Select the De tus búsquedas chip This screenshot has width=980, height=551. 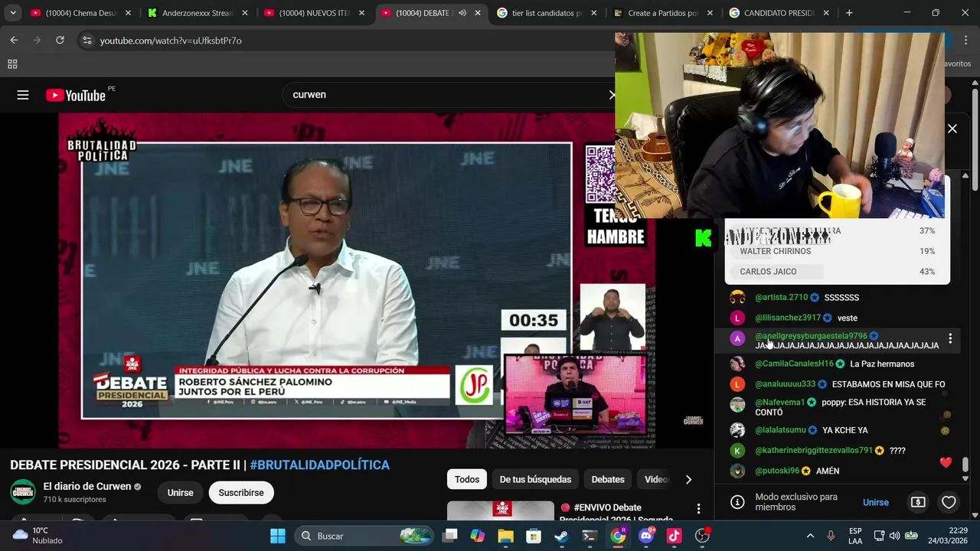coord(535,480)
